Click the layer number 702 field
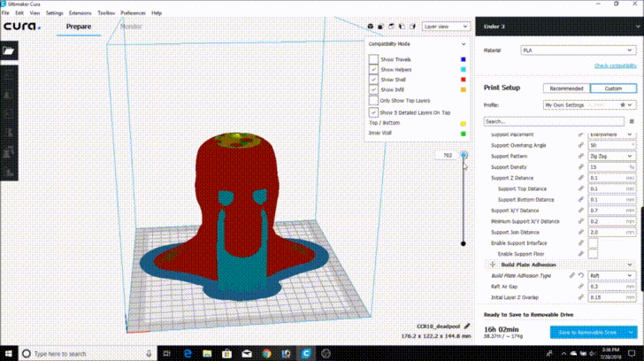Viewport: 644px width, 361px height. click(447, 155)
